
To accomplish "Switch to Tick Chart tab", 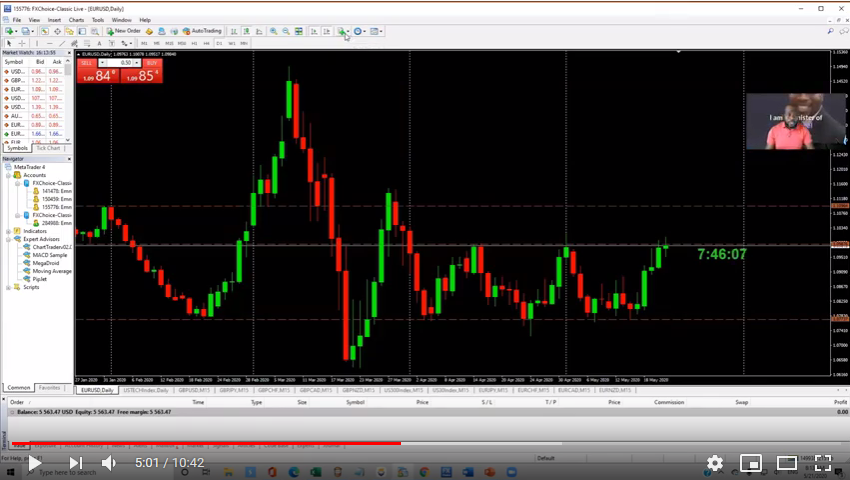I will (48, 148).
